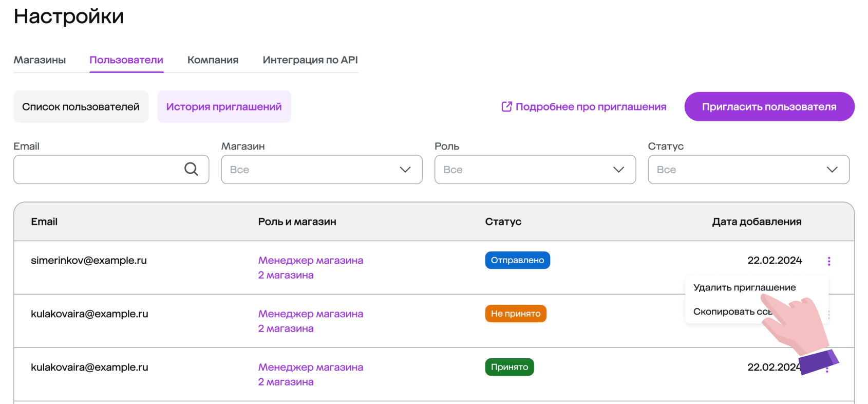868x404 pixels.
Task: Click the search magnifier icon in Email field
Action: 191,169
